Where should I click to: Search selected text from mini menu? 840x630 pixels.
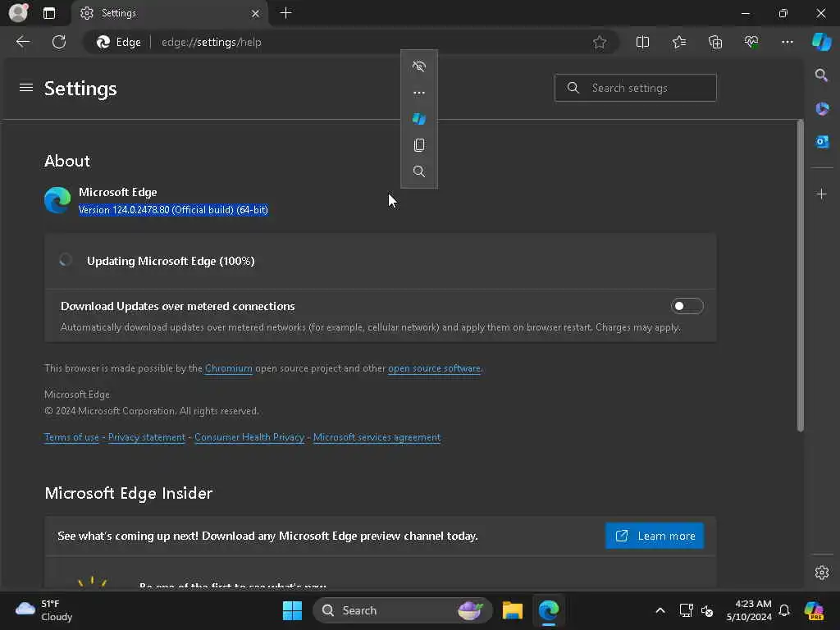pyautogui.click(x=419, y=171)
